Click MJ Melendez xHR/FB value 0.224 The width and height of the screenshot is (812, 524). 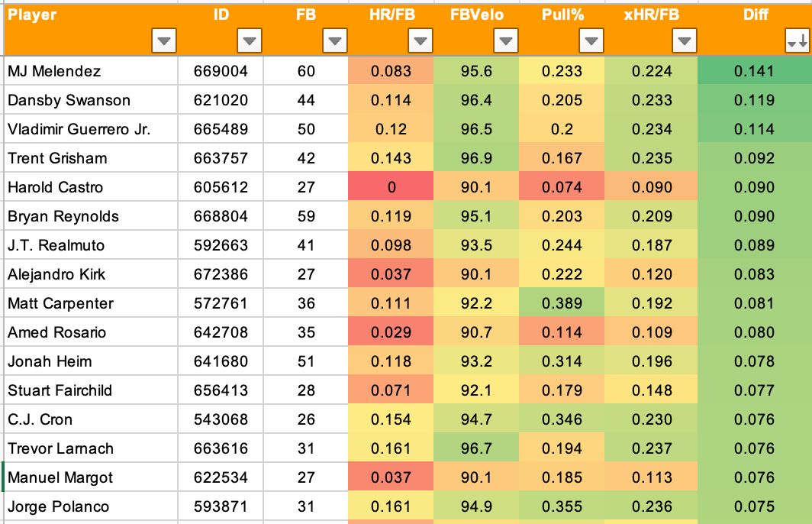click(651, 70)
